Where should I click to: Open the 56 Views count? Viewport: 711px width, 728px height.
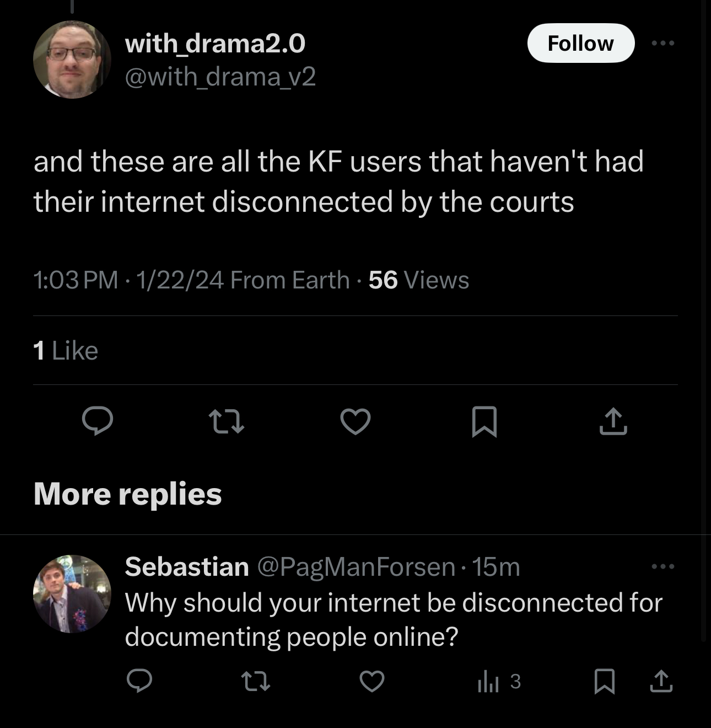pos(419,280)
